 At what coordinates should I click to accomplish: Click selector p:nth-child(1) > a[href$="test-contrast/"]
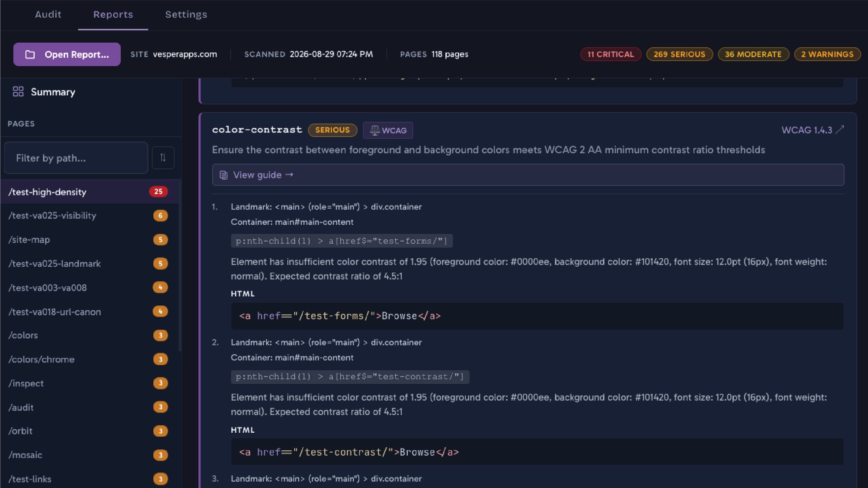pyautogui.click(x=350, y=377)
